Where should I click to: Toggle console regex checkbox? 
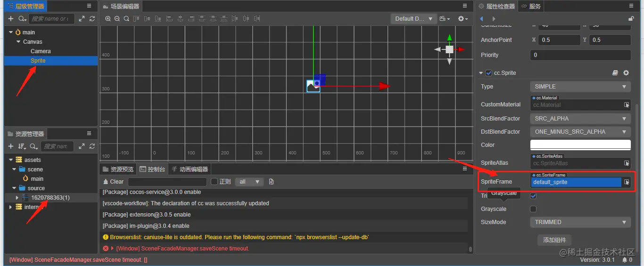point(214,182)
